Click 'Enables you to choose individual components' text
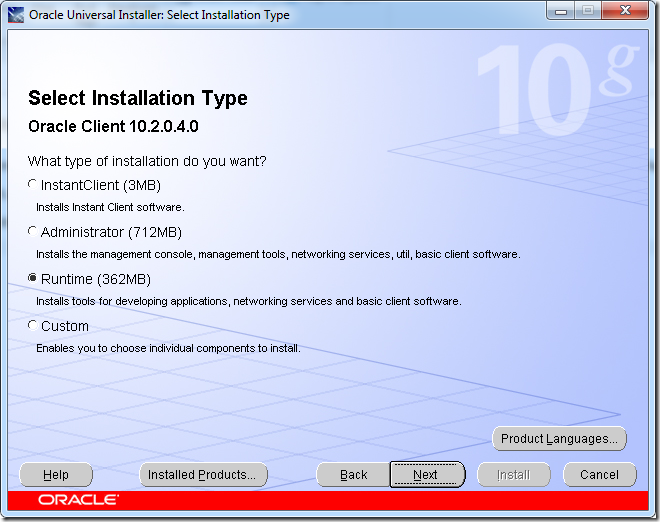The image size is (660, 522). pyautogui.click(x=168, y=348)
